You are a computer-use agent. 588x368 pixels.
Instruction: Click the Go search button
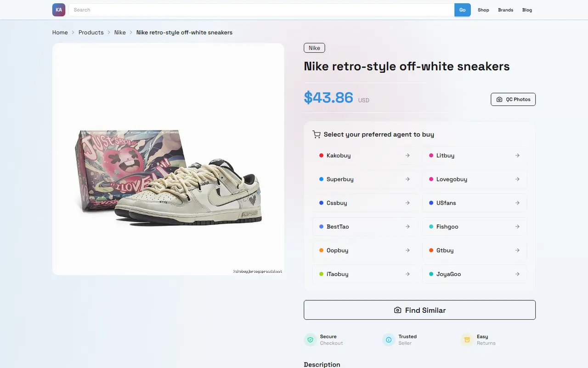463,10
